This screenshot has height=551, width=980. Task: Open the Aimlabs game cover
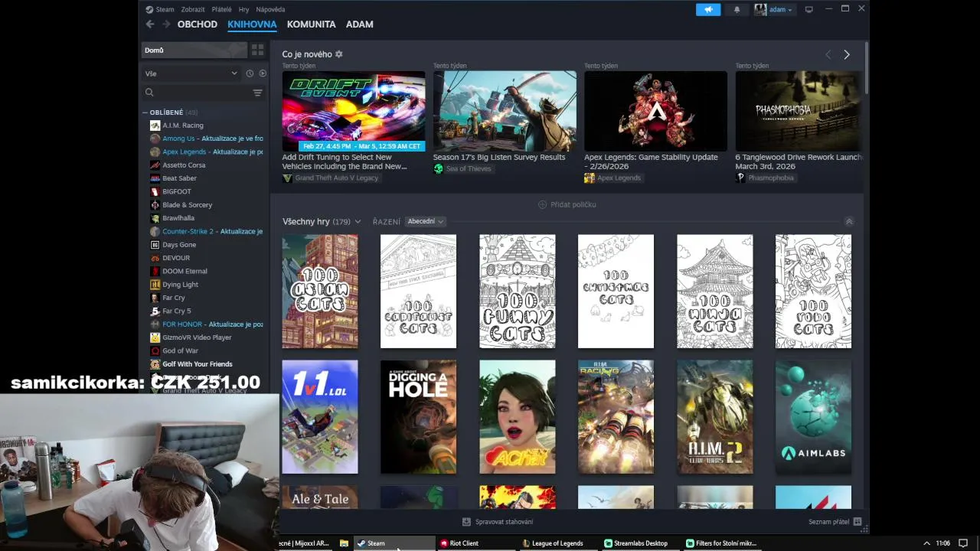click(x=813, y=417)
